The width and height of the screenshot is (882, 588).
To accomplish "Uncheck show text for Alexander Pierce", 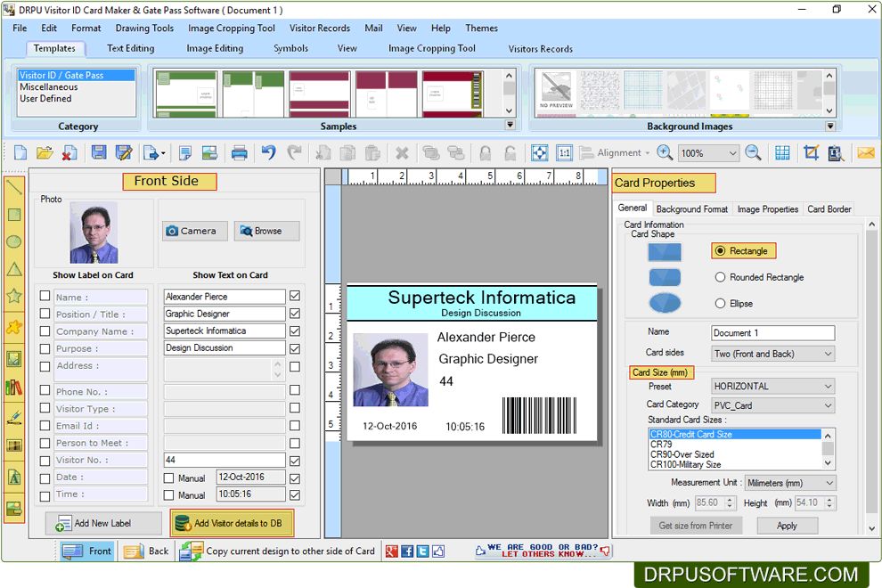I will (295, 296).
